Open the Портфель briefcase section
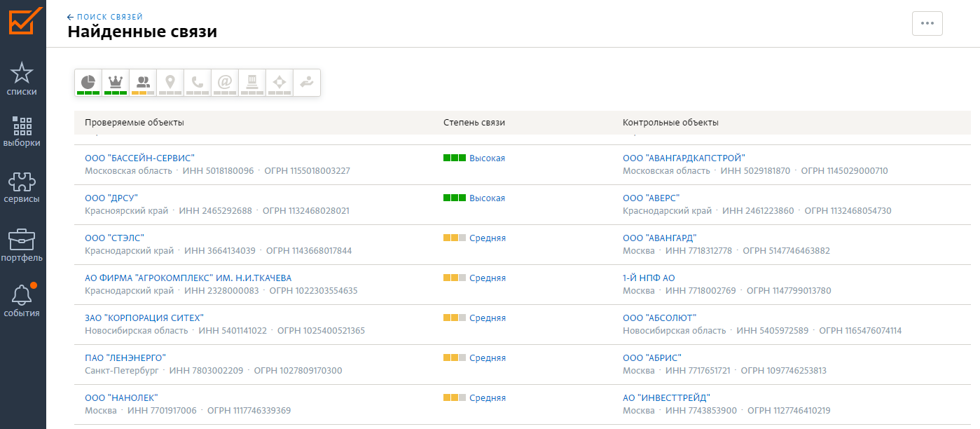980x429 pixels. coord(22,245)
